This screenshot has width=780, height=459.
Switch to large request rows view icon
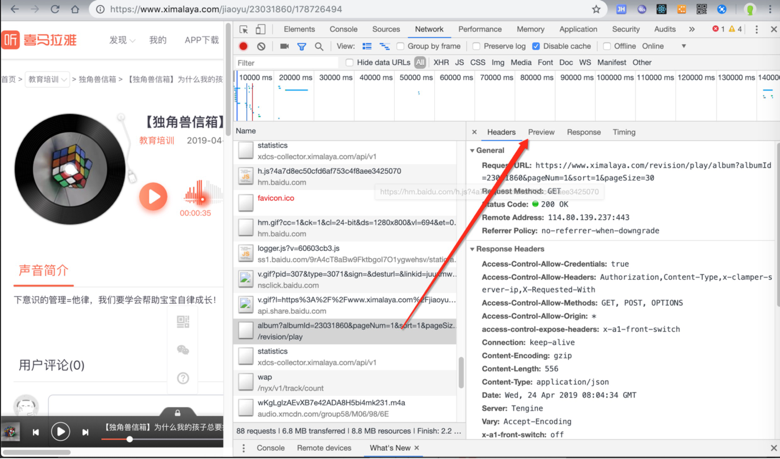[x=367, y=46]
